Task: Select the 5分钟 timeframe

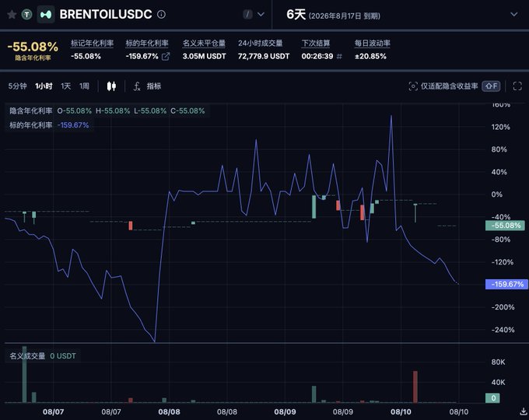Action: [18, 86]
